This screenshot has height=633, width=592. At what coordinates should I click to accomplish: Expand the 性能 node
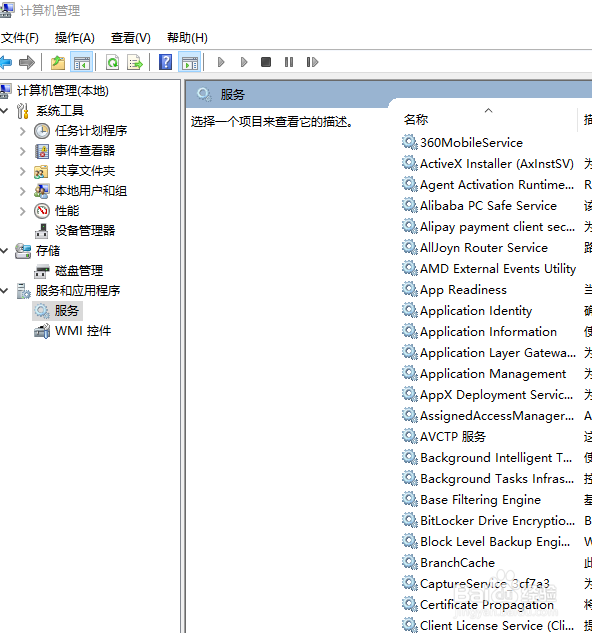click(x=23, y=211)
